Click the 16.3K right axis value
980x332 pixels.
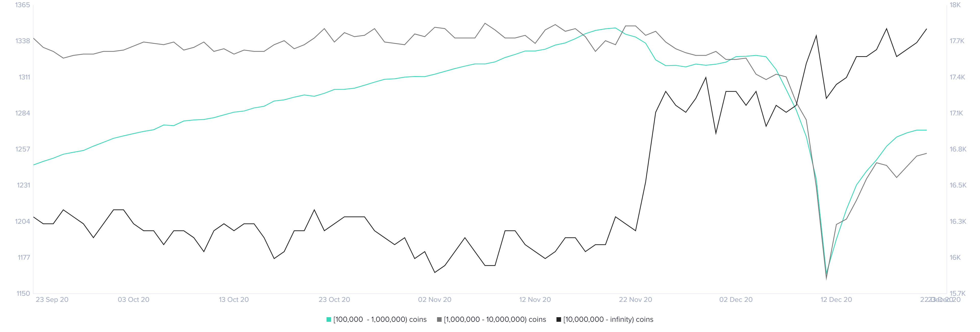(958, 222)
